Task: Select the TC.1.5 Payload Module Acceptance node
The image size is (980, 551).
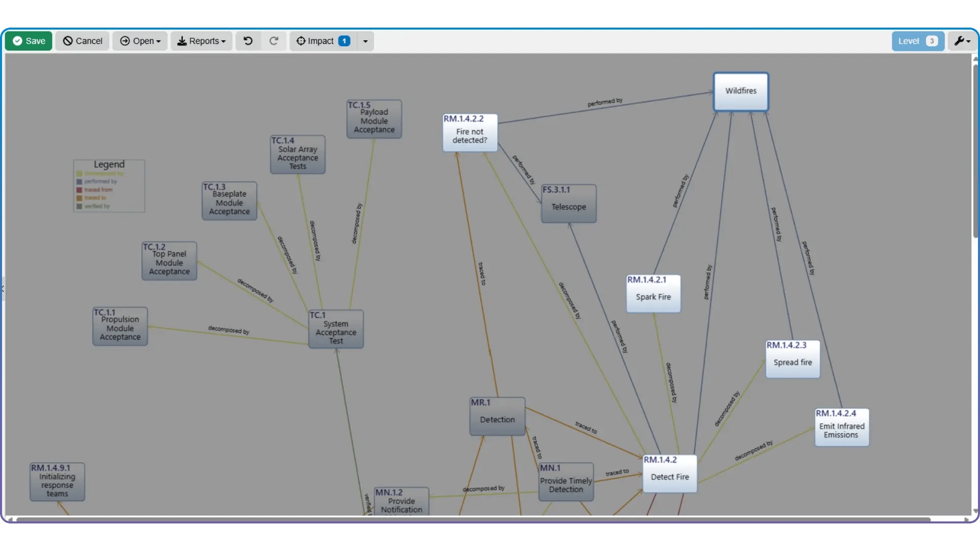Action: point(374,119)
